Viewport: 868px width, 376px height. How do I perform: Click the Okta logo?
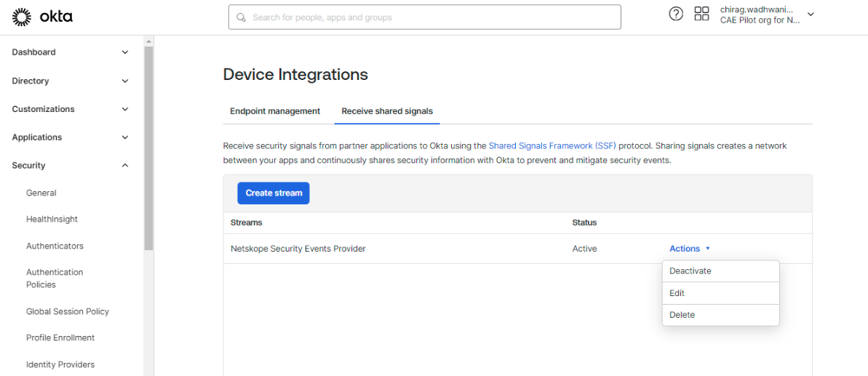42,17
